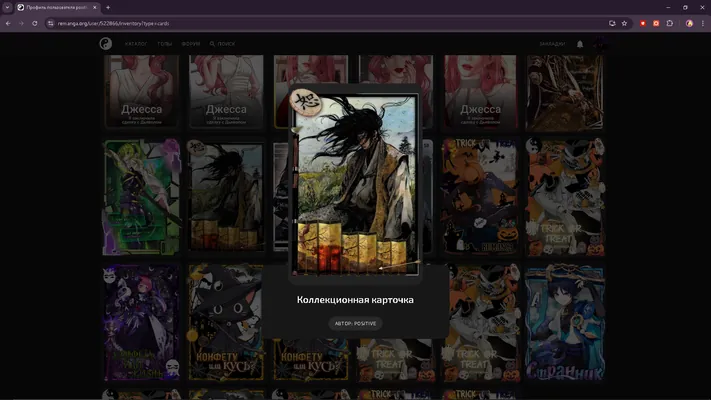Open the Закладки bookmarks link
The image size is (711, 400).
[x=552, y=44]
